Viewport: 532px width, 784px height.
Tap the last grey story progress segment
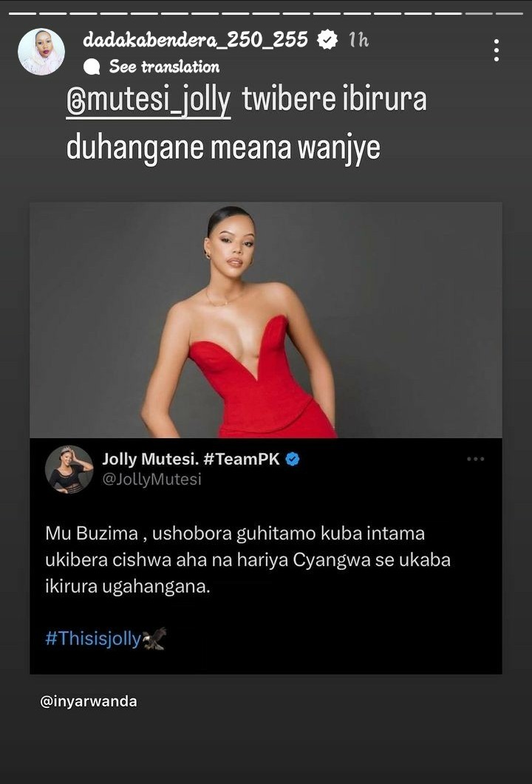509,13
